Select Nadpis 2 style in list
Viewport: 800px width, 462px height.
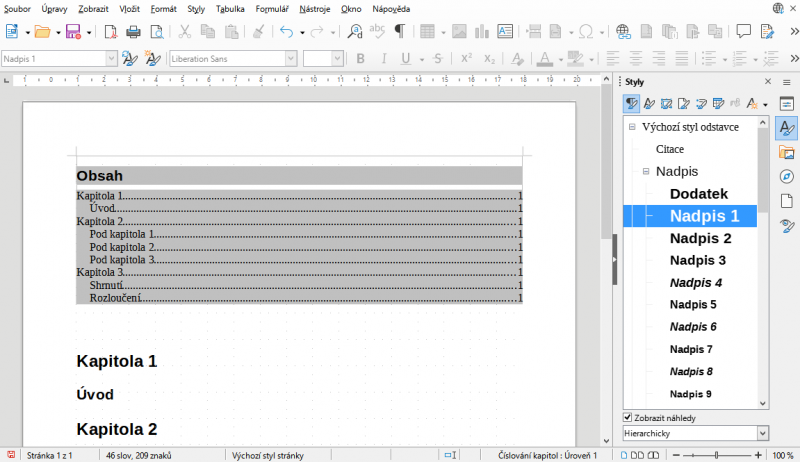pyautogui.click(x=701, y=238)
